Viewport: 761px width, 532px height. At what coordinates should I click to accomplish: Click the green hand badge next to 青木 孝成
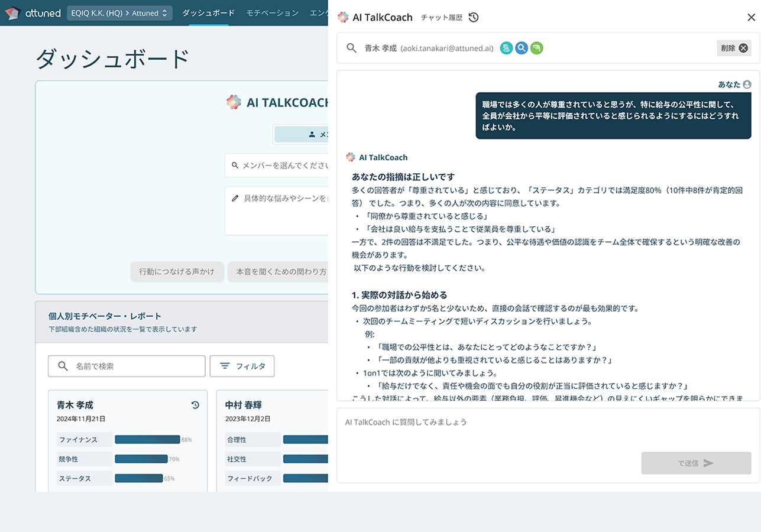click(x=537, y=48)
